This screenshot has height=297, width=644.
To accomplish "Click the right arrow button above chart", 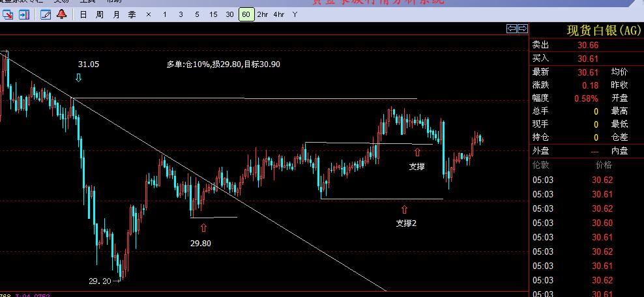I will pyautogui.click(x=522, y=28).
